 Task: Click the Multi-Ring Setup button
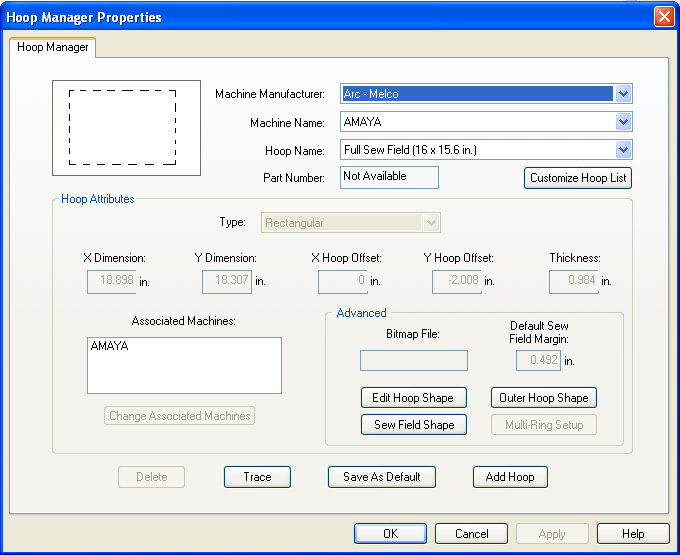pos(543,424)
